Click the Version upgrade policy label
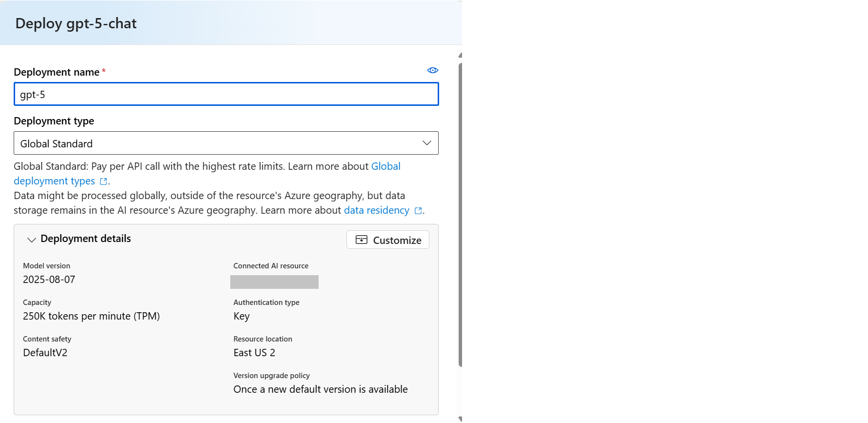Viewport: 868px width, 423px height. pos(271,376)
